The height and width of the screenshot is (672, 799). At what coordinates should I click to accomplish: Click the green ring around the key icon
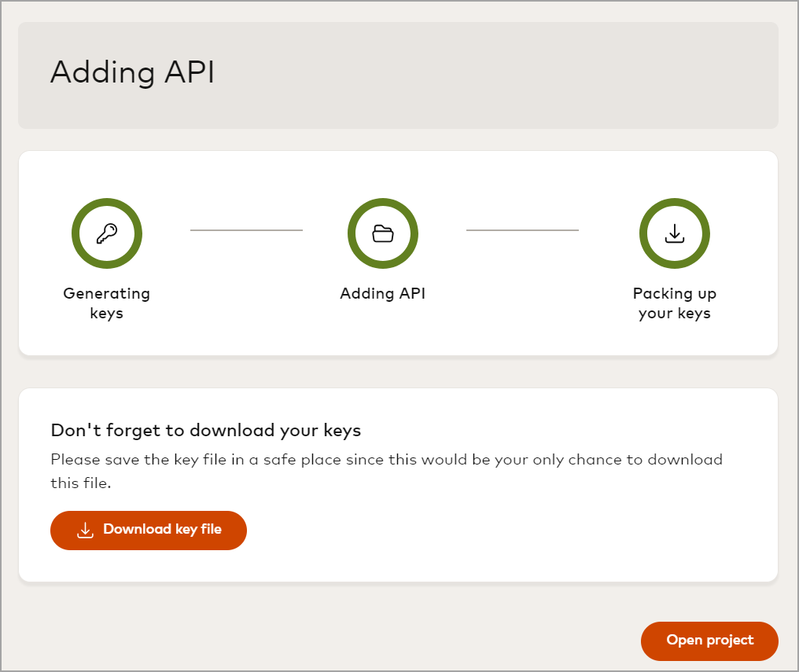point(75,233)
